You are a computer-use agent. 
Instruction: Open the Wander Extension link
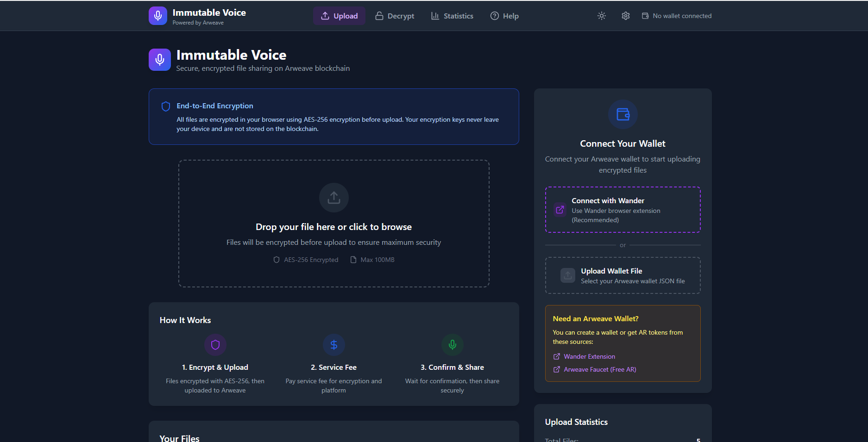click(589, 356)
